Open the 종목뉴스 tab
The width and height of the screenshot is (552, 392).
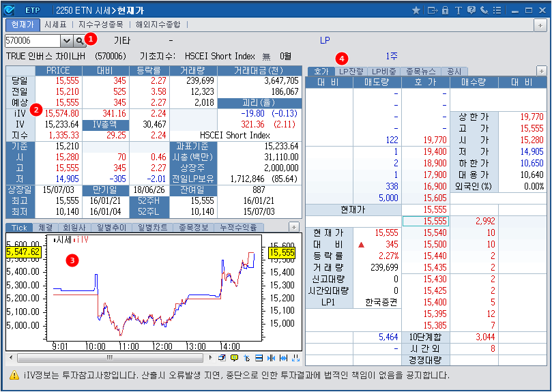point(421,71)
